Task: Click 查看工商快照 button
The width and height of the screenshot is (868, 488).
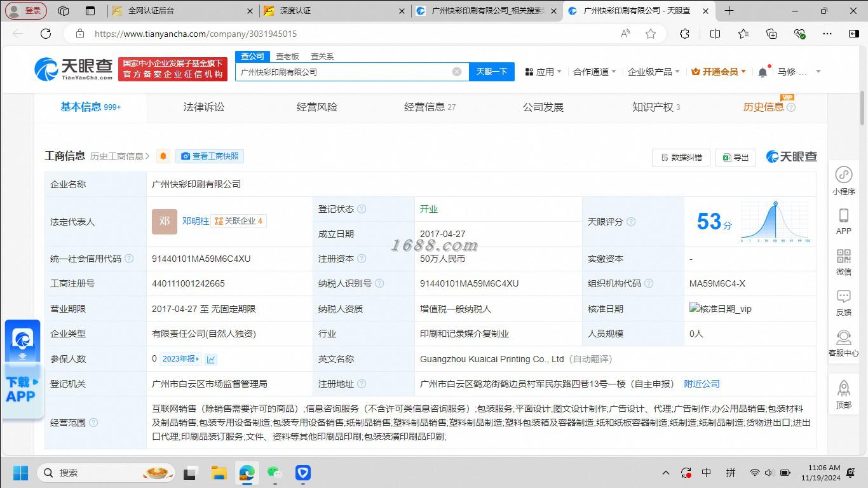Action: pyautogui.click(x=210, y=156)
